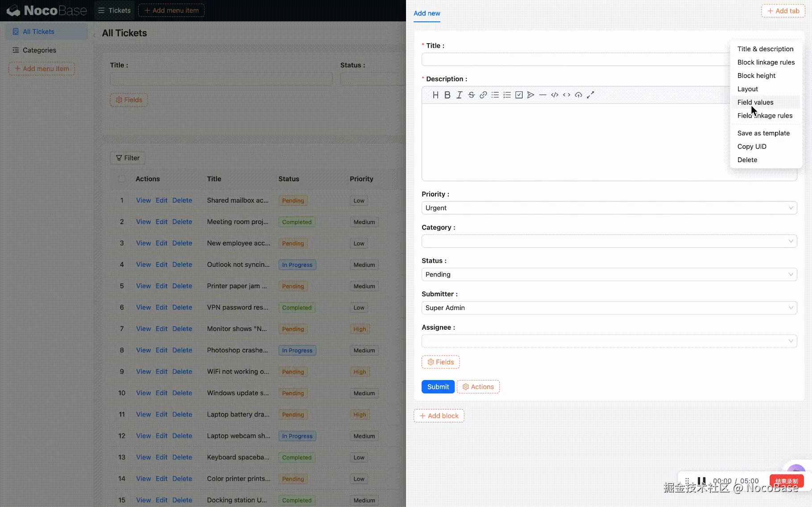
Task: Click the blue Submit button
Action: point(438,387)
